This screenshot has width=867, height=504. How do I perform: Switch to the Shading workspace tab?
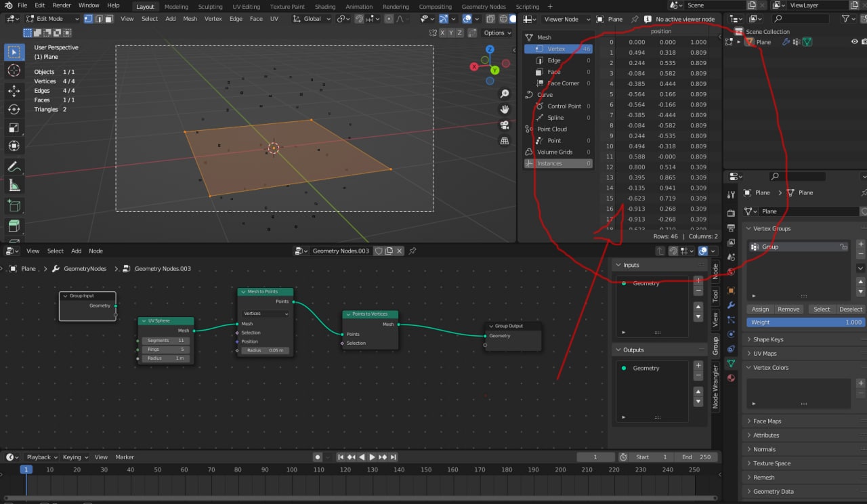coord(324,7)
